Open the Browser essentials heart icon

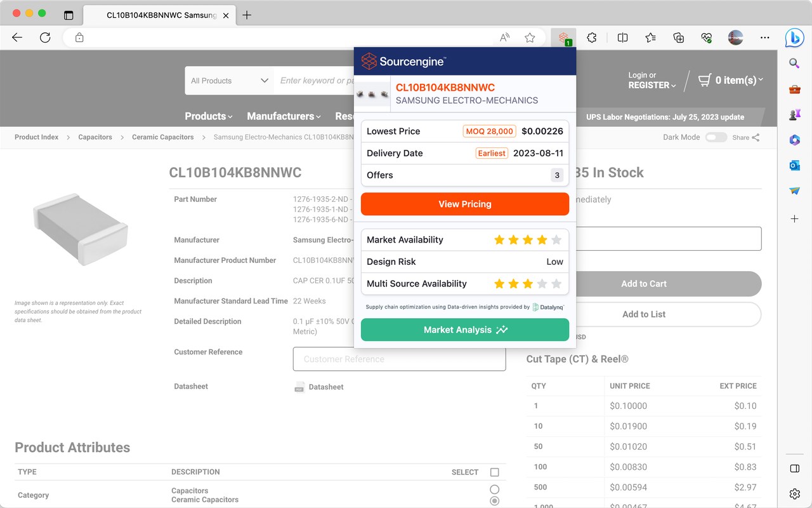click(x=707, y=38)
